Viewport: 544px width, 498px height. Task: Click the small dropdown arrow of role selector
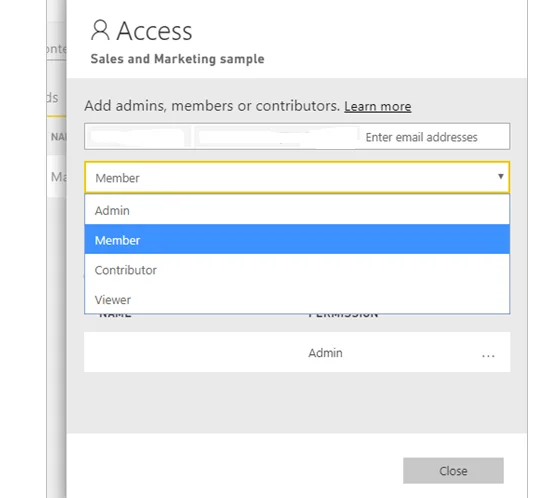click(500, 176)
